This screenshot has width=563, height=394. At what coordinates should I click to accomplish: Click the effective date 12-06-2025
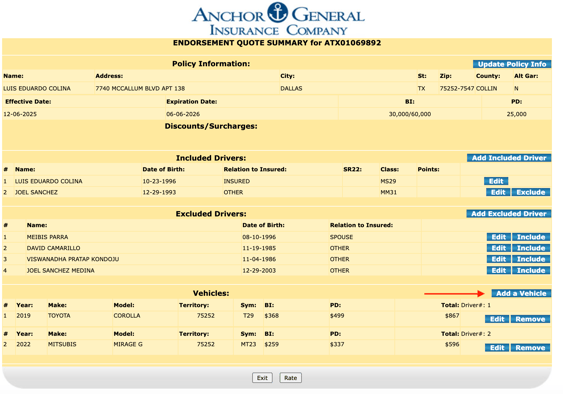click(20, 114)
